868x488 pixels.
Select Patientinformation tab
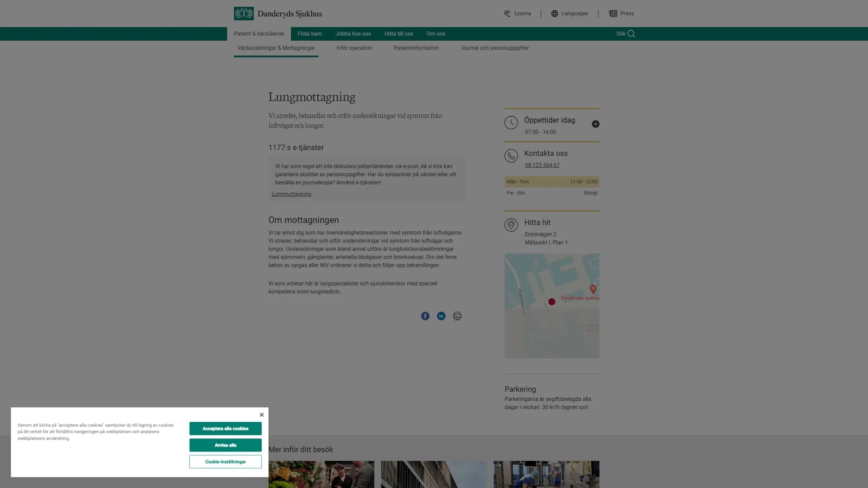tap(416, 48)
